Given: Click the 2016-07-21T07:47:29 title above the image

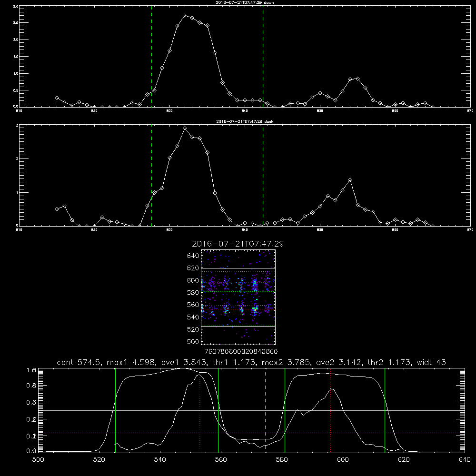Looking at the screenshot, I should coord(238,244).
